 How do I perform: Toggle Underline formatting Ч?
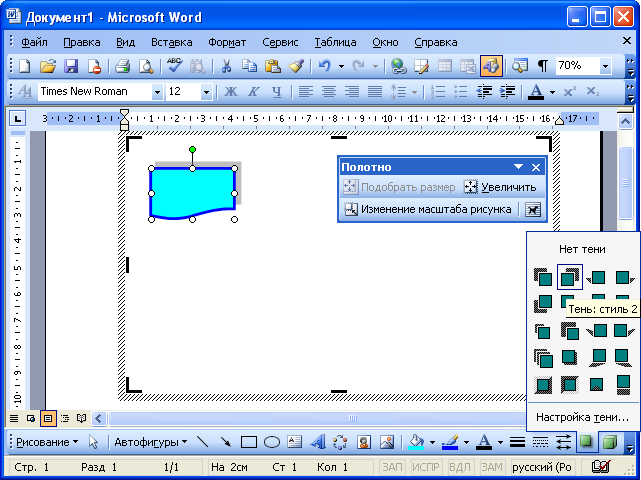(x=277, y=92)
